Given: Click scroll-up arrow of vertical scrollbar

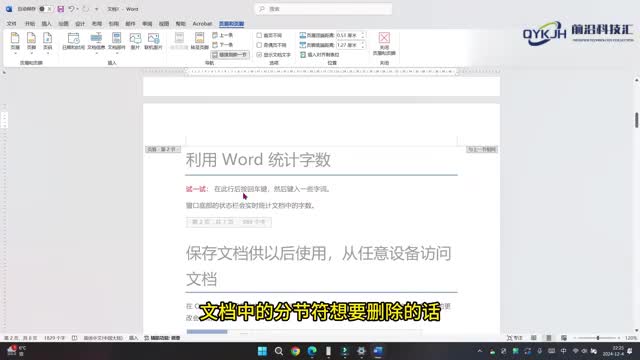Looking at the screenshot, I should [636, 80].
